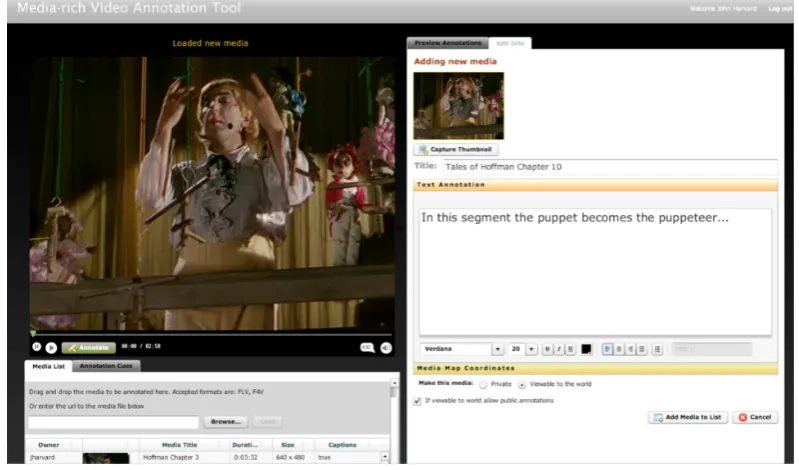Viewport: 799px width, 470px height.
Task: Sort by Size column header
Action: [x=288, y=445]
